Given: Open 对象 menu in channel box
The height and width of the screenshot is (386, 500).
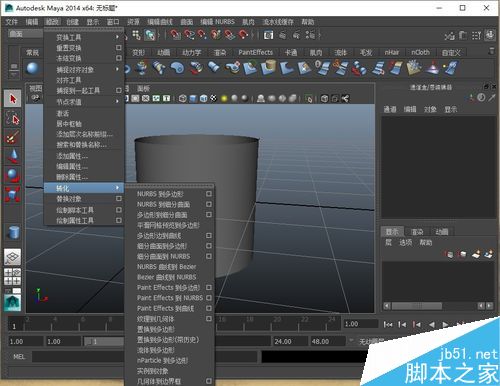Looking at the screenshot, I should click(430, 109).
